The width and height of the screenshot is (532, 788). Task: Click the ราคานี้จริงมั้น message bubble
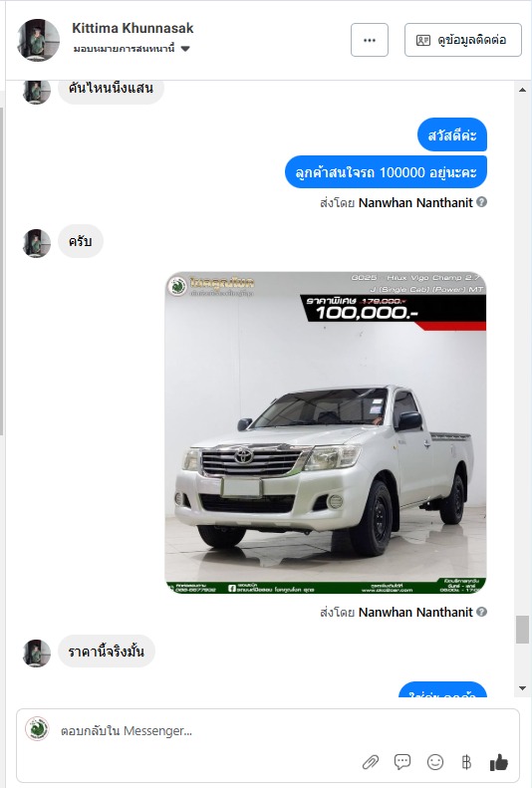(107, 652)
